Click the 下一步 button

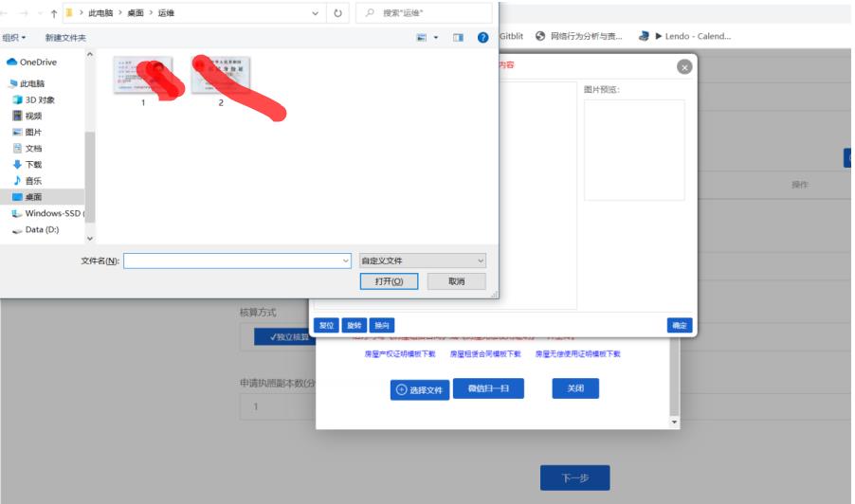click(574, 477)
